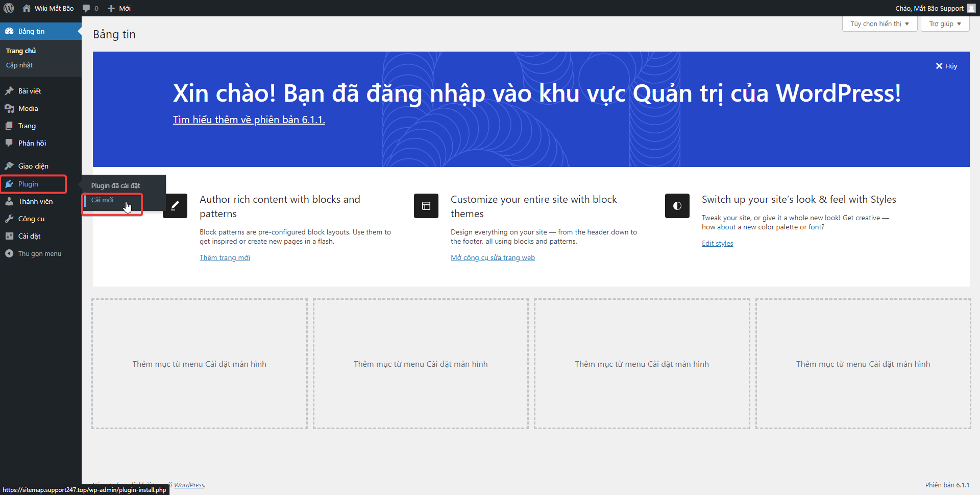This screenshot has height=495, width=980.
Task: Click the Trang pages icon
Action: click(9, 126)
